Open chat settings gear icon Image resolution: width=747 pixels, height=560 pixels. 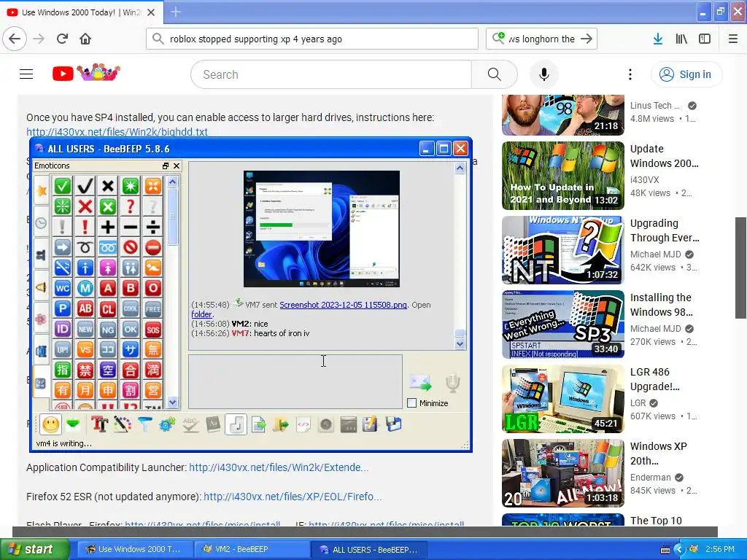(167, 424)
